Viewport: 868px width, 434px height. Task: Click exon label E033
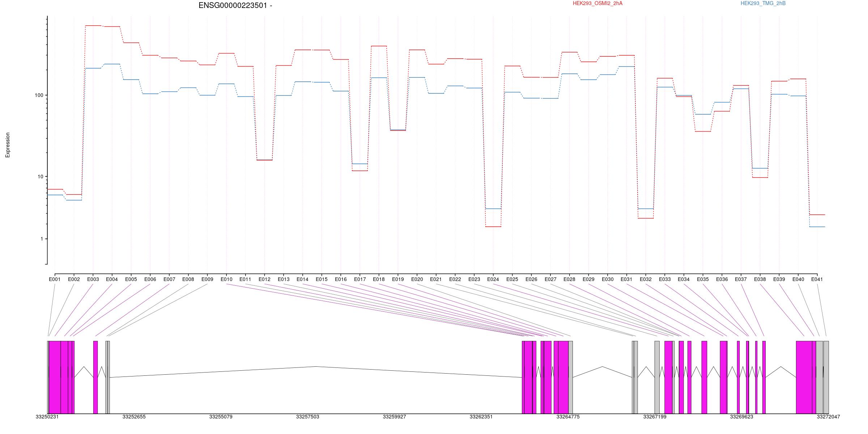click(665, 279)
